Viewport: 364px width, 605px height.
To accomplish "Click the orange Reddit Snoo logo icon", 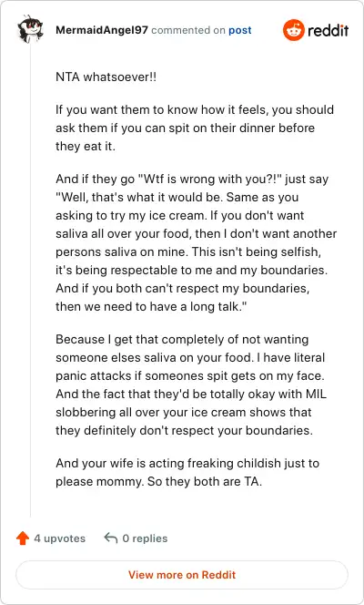I will (294, 30).
